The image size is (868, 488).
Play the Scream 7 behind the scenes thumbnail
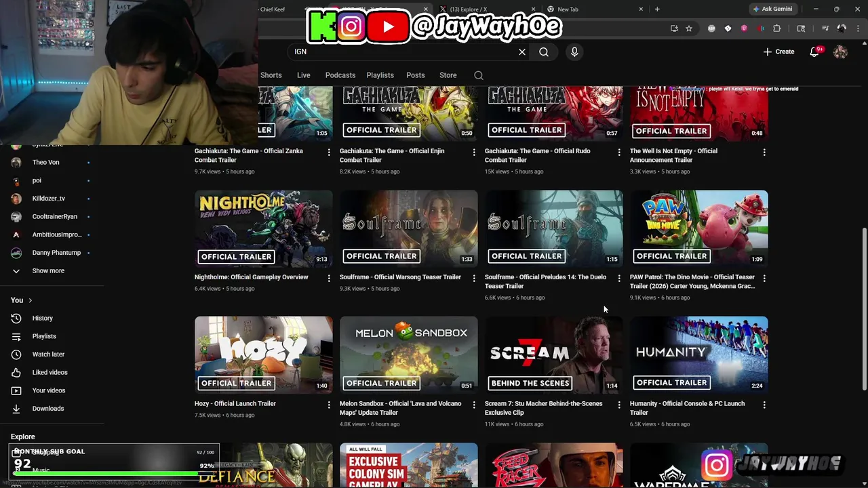(554, 355)
